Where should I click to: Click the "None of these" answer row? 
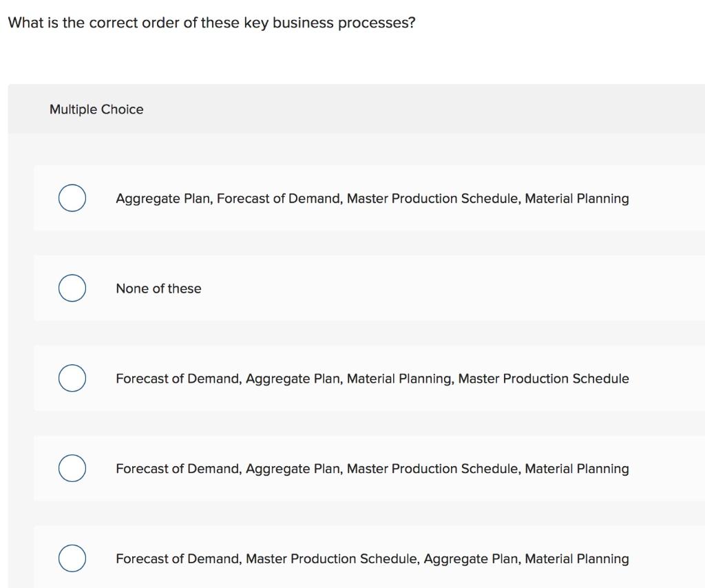coord(275,288)
